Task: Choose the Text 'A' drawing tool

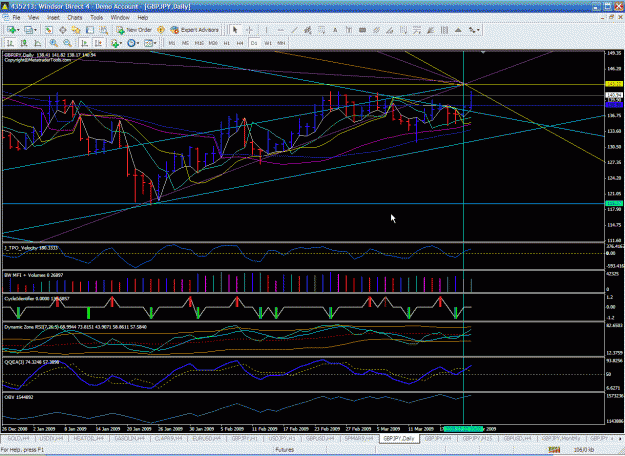Action: [x=335, y=30]
